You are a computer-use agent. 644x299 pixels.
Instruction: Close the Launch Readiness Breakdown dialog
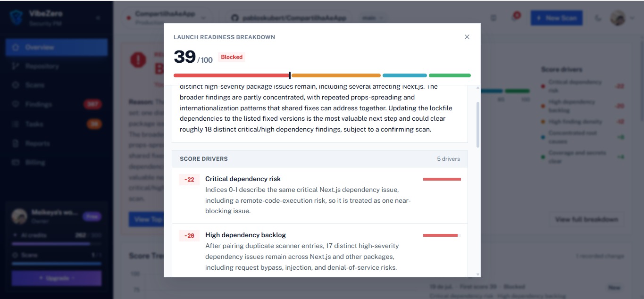[x=467, y=37]
